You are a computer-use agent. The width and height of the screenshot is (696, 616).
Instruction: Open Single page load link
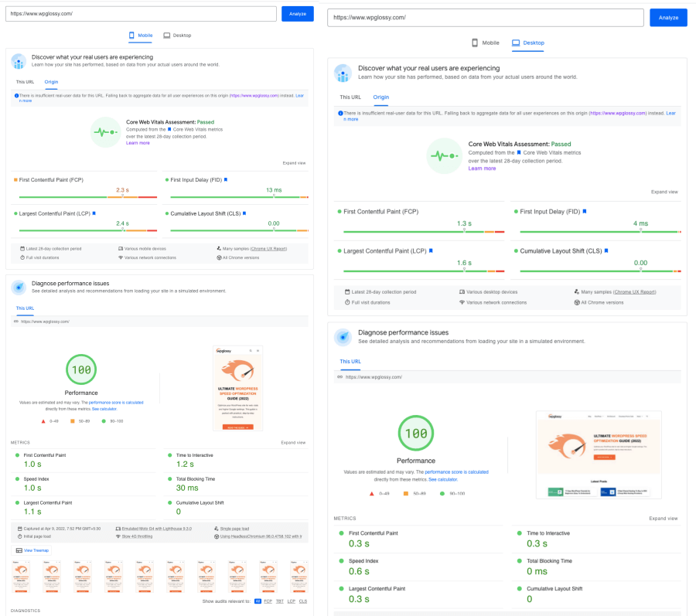(234, 529)
